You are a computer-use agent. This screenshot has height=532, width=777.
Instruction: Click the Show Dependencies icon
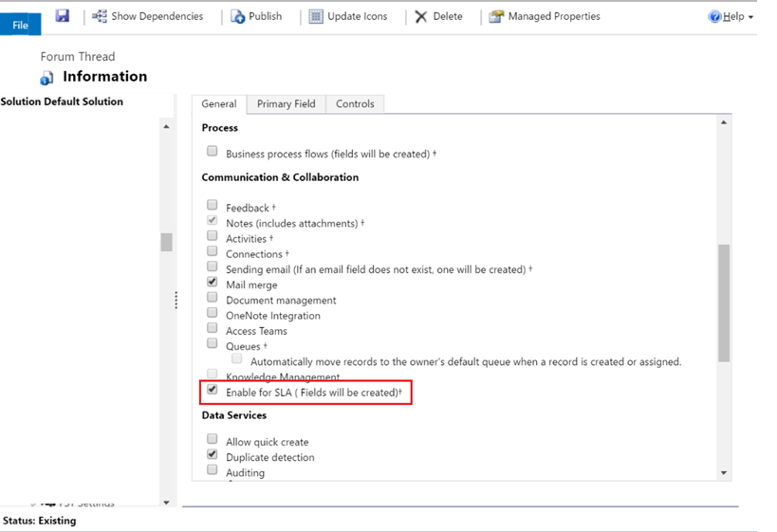coord(100,16)
